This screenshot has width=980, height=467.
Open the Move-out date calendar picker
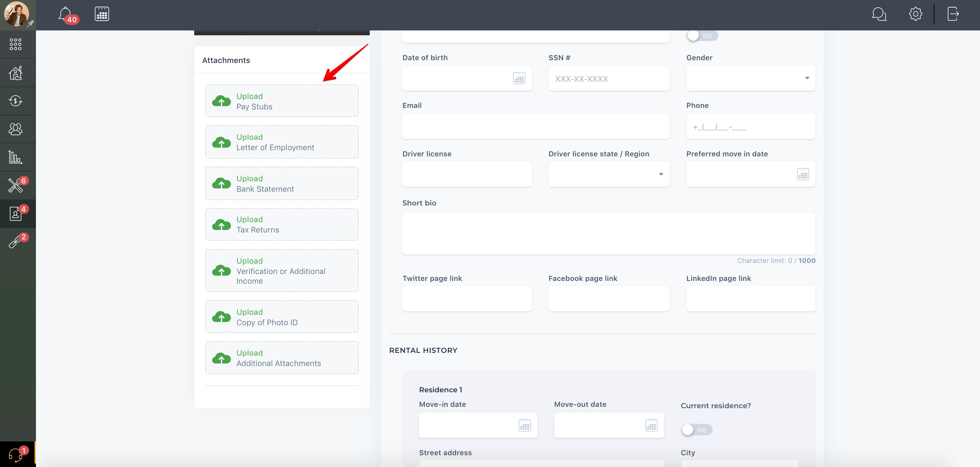(x=651, y=425)
